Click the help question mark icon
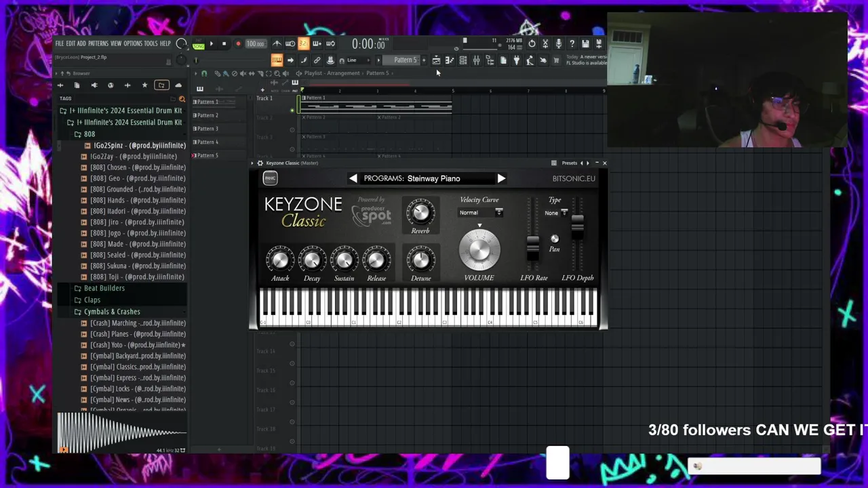This screenshot has width=868, height=488. [x=572, y=44]
